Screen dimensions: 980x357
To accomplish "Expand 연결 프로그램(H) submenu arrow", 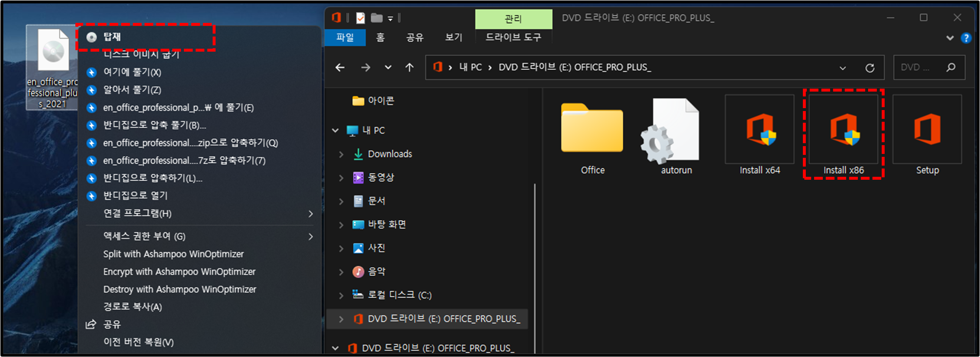I will click(x=310, y=214).
